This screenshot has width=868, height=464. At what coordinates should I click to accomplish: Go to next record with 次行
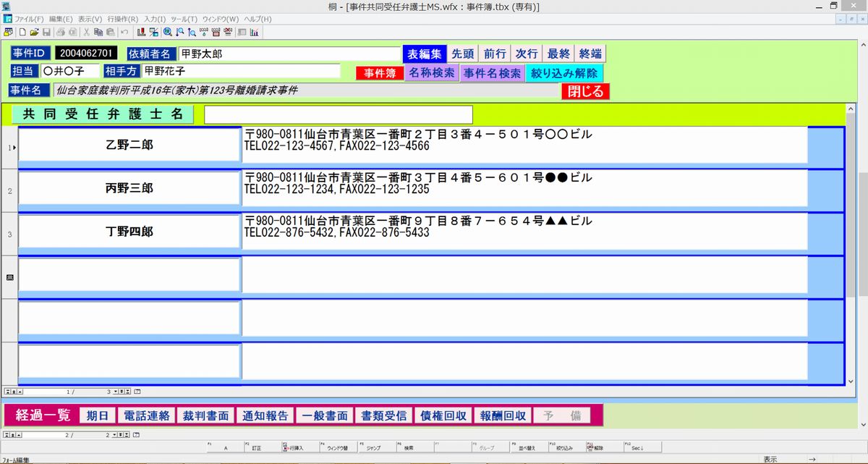click(x=527, y=54)
